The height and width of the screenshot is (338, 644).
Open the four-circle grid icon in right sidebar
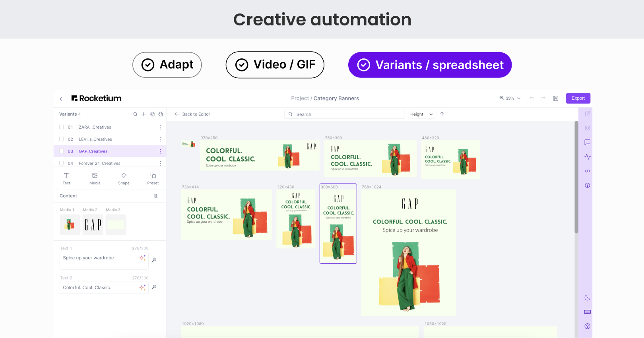(x=588, y=128)
